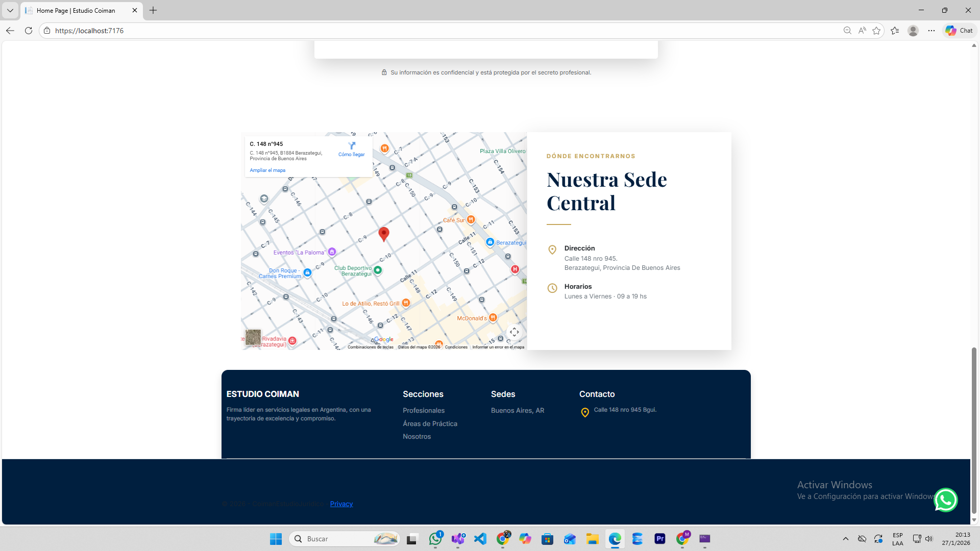Switch to the Home Page Estudio Coiman tab

(x=77, y=10)
